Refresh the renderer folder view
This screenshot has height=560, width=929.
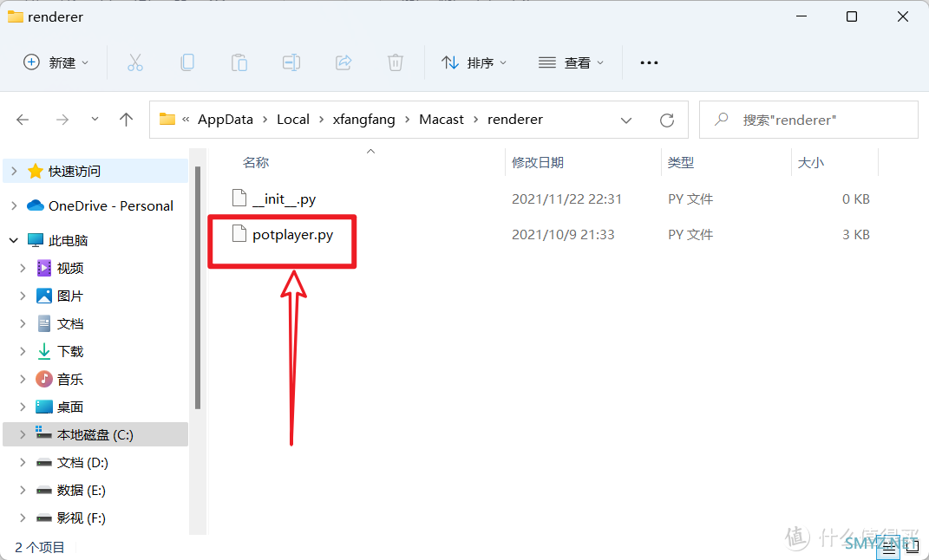click(x=666, y=120)
